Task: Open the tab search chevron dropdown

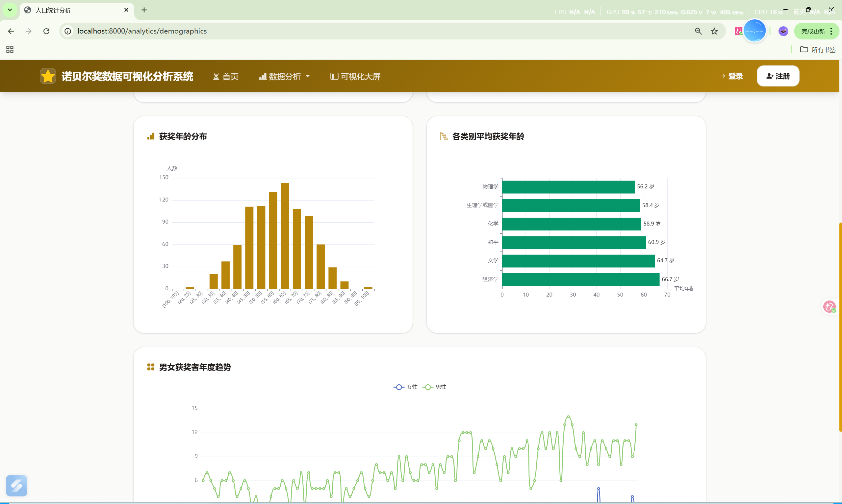Action: tap(10, 10)
